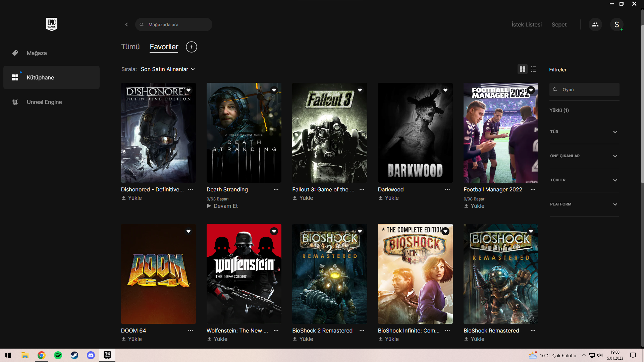644x362 pixels.
Task: Toggle favorite heart on Darkwood
Action: 445,90
